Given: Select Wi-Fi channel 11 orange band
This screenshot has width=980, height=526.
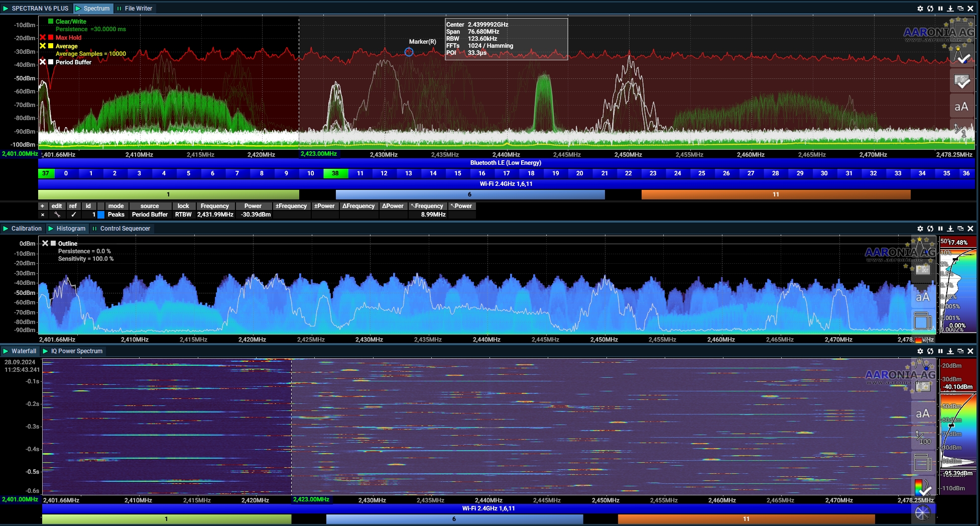Looking at the screenshot, I should (776, 194).
